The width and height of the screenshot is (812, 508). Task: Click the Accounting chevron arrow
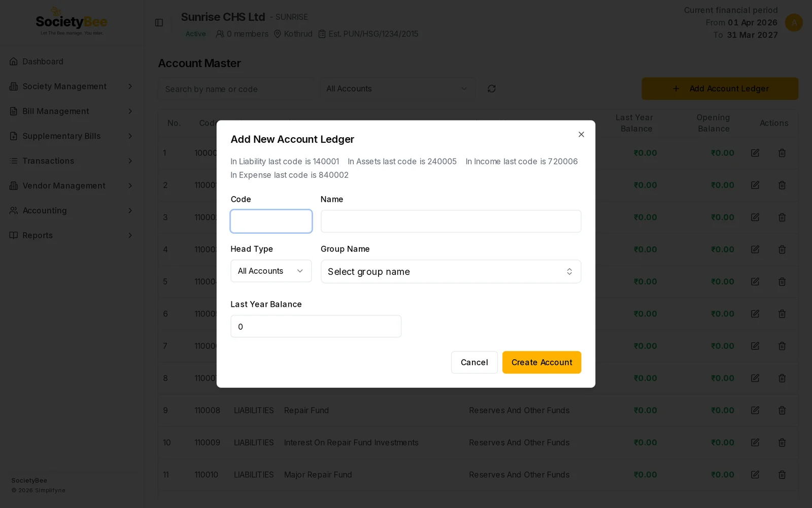[130, 211]
